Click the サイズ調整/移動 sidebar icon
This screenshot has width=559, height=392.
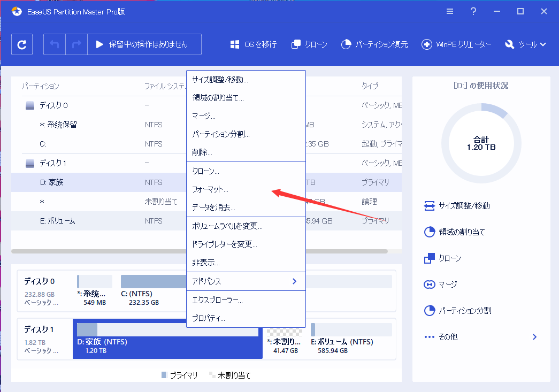(429, 205)
